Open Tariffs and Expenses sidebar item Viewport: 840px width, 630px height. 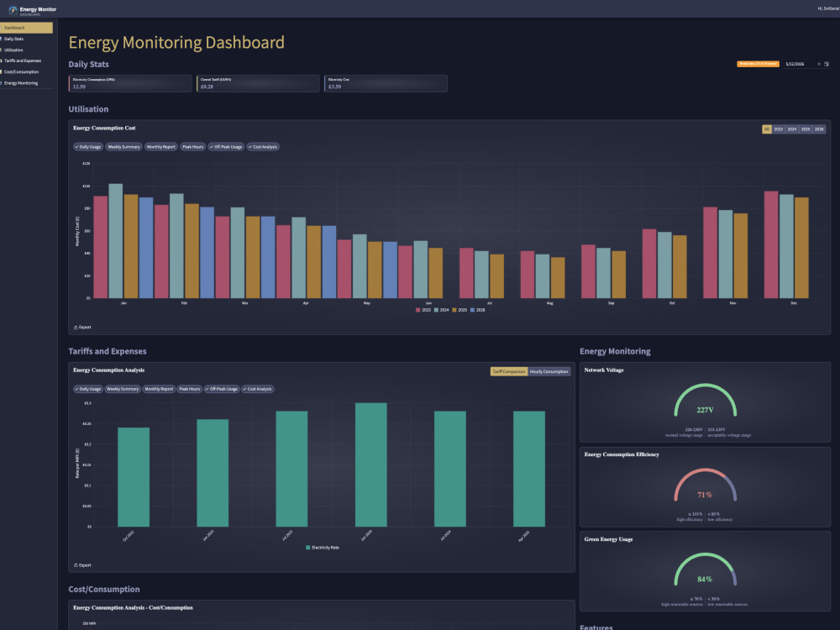click(x=26, y=61)
